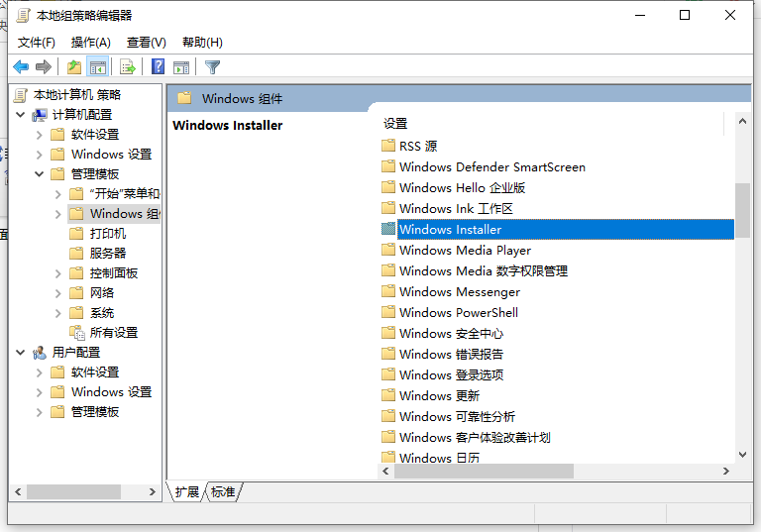The image size is (761, 532).
Task: Open the 文件(F) menu
Action: tap(37, 43)
